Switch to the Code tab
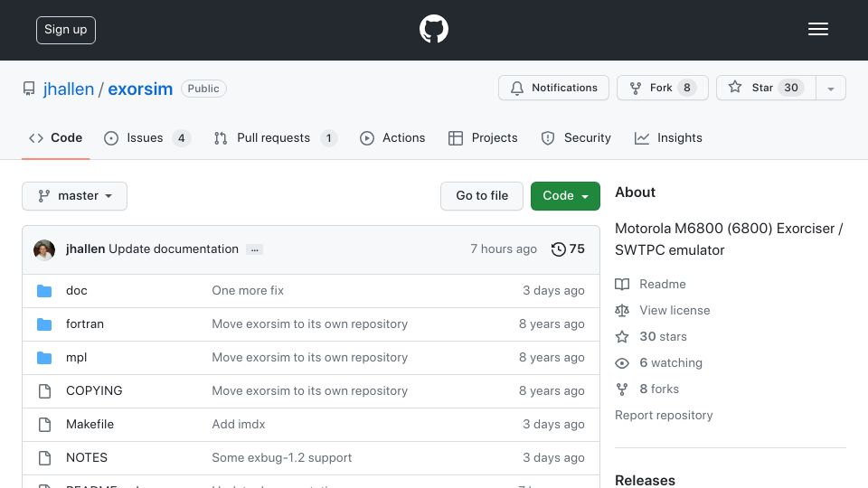868x488 pixels. [55, 137]
